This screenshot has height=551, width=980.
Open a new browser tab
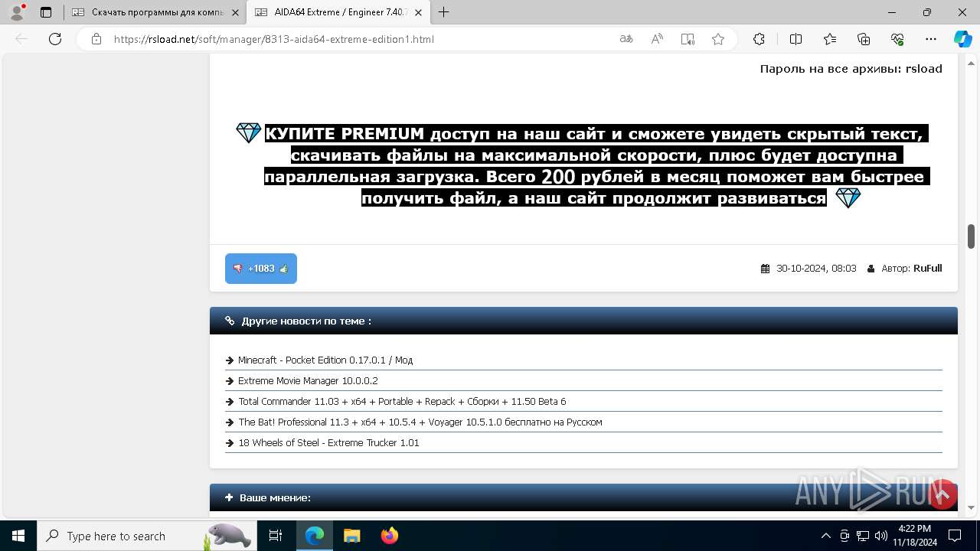click(x=443, y=12)
